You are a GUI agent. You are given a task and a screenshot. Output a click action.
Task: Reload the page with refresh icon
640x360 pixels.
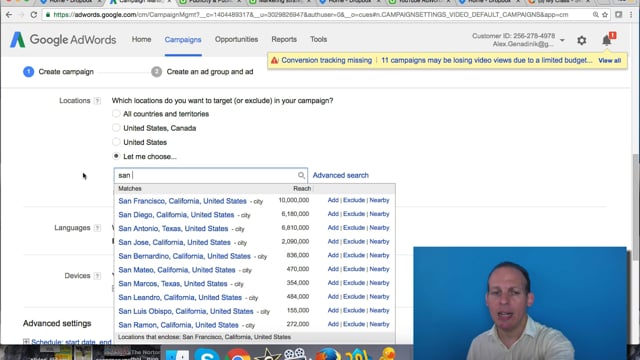(34, 15)
